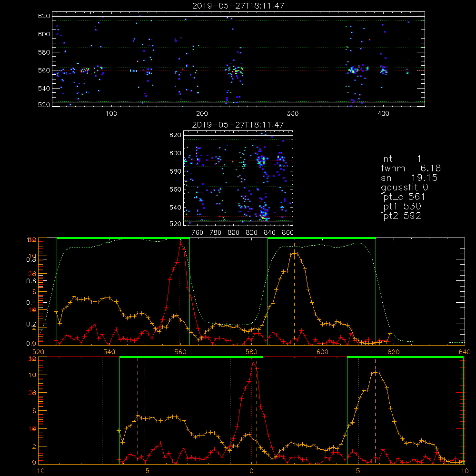The image size is (476, 476).
Task: Click the top image plot title timestamp
Action: click(x=238, y=6)
